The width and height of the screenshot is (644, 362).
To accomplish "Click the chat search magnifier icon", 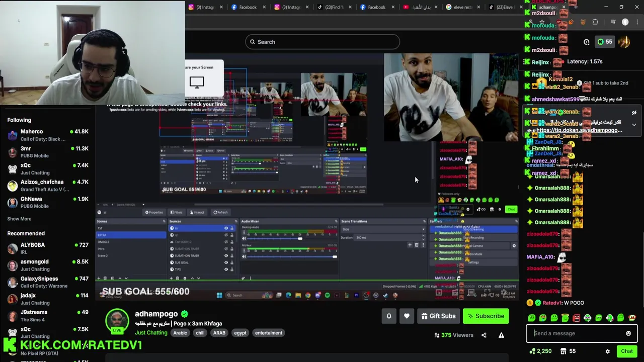I will [587, 42].
